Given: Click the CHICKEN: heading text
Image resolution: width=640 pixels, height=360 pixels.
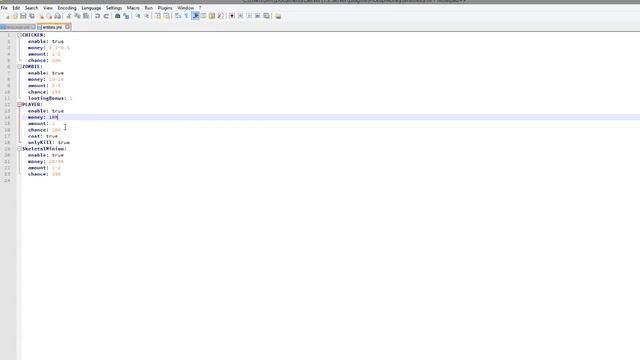Looking at the screenshot, I should click(x=34, y=35).
